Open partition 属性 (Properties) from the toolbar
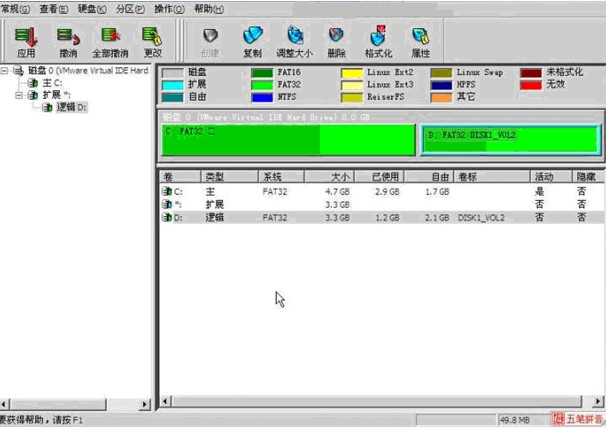Image resolution: width=606 pixels, height=428 pixels. [x=420, y=42]
